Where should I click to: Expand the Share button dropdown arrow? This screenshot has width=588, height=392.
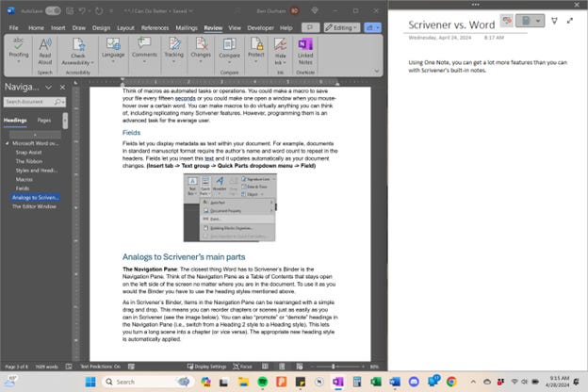pyautogui.click(x=378, y=27)
